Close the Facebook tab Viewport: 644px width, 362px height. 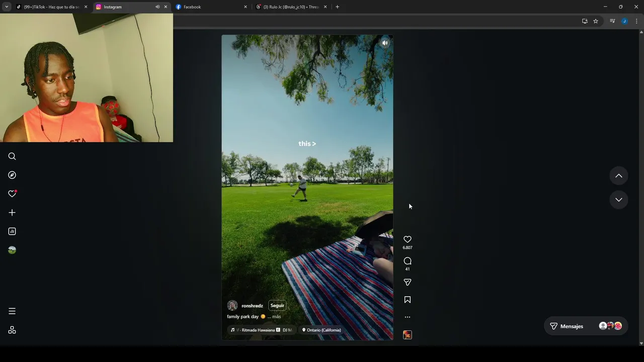click(x=246, y=7)
